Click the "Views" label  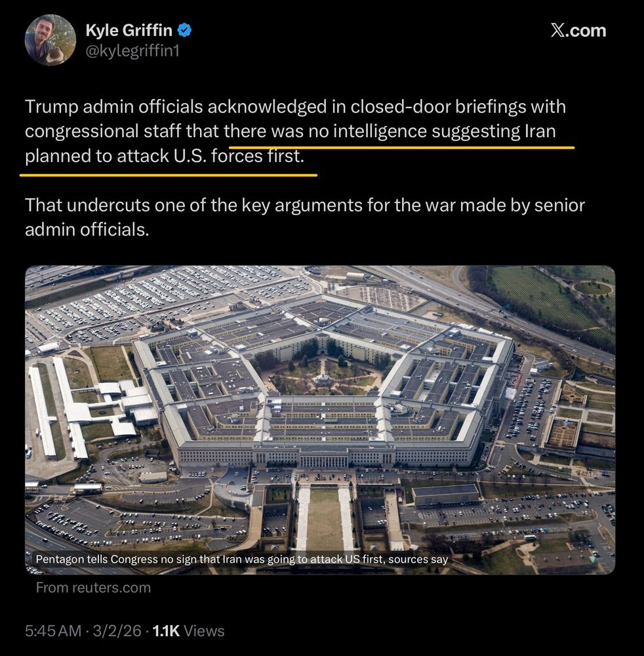[x=204, y=631]
